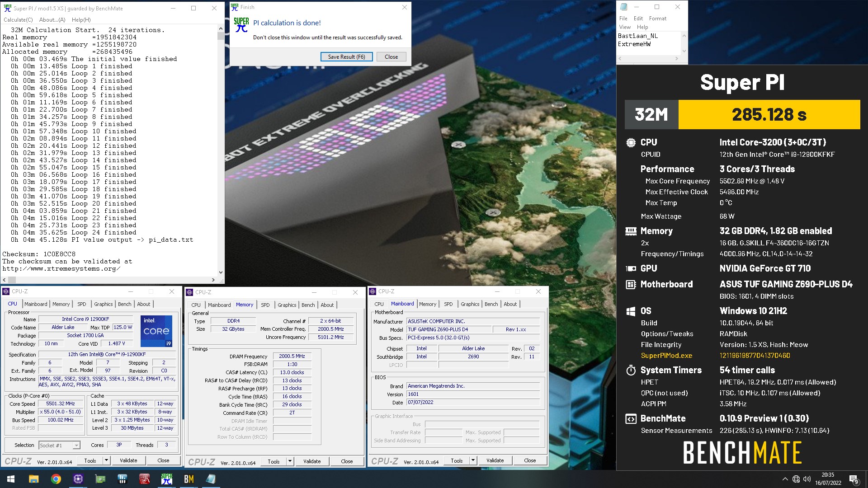Screen dimensions: 868x488
Task: Click Notepad vertical scrollbar up arrow
Action: [x=684, y=36]
